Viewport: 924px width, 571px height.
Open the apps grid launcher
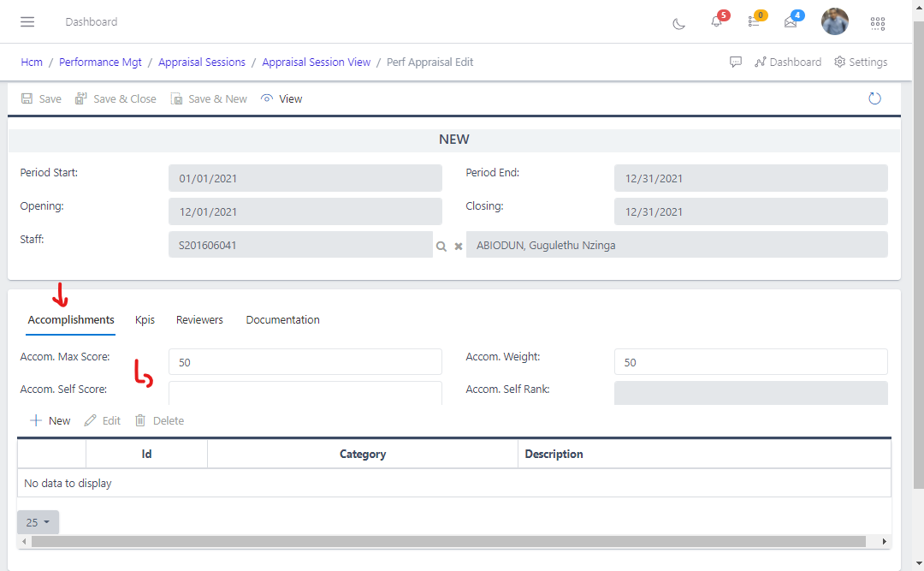click(x=877, y=22)
